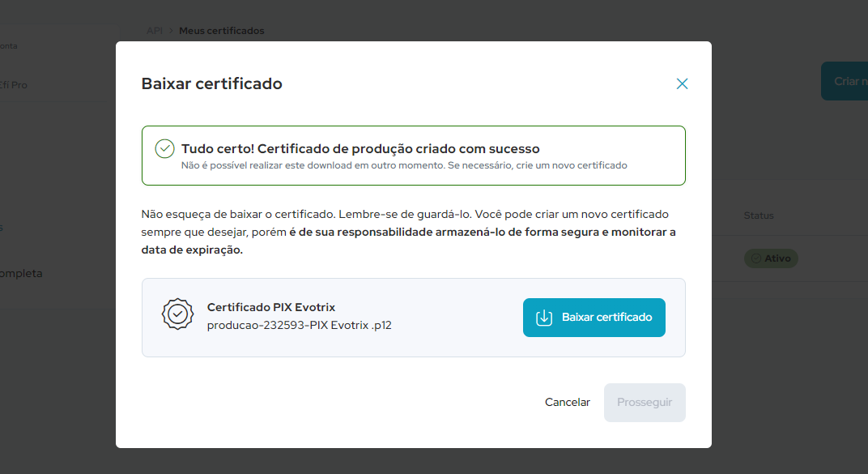
Task: Click the Prosseguir button
Action: [645, 402]
